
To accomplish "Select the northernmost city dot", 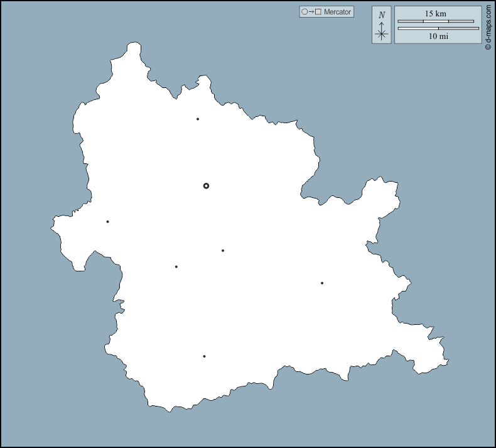I will (198, 119).
